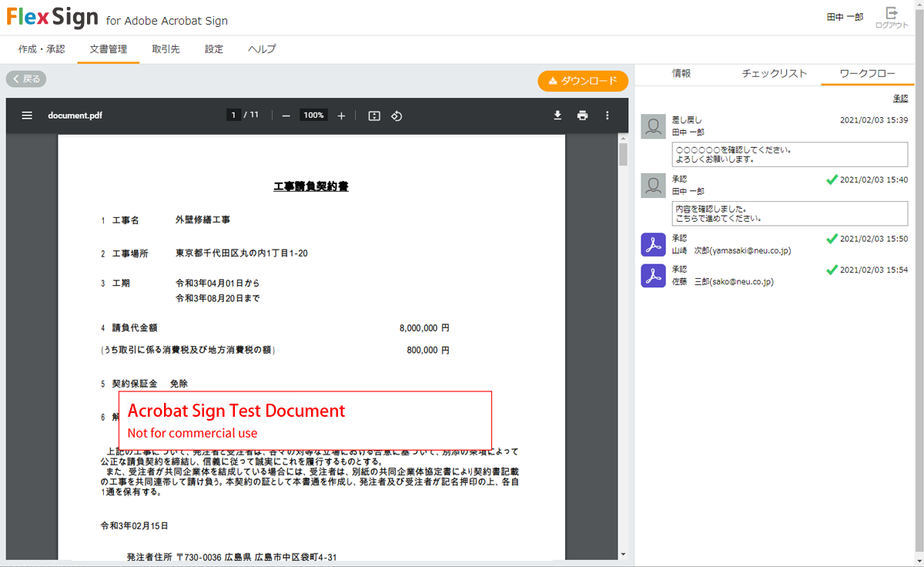Click the address 東京都千代田区丸の内1丁目1-20

242,253
